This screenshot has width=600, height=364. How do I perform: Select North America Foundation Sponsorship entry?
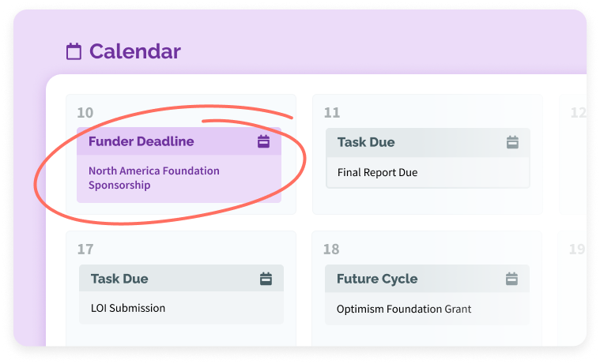pyautogui.click(x=154, y=178)
